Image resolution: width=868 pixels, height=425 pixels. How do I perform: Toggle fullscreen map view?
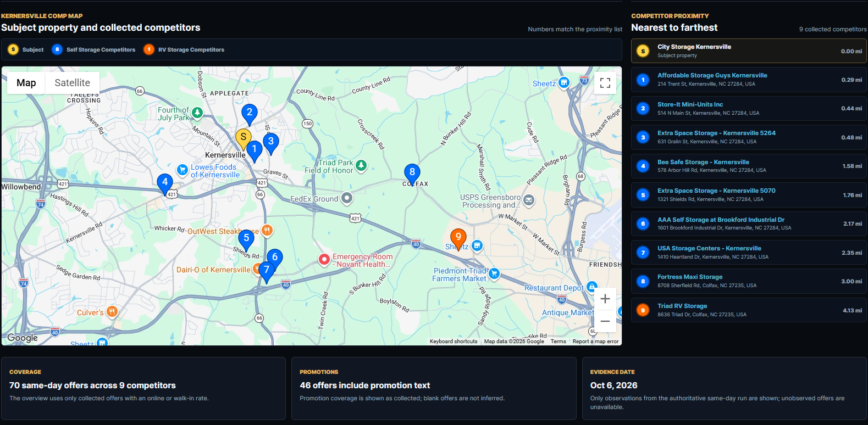click(605, 83)
